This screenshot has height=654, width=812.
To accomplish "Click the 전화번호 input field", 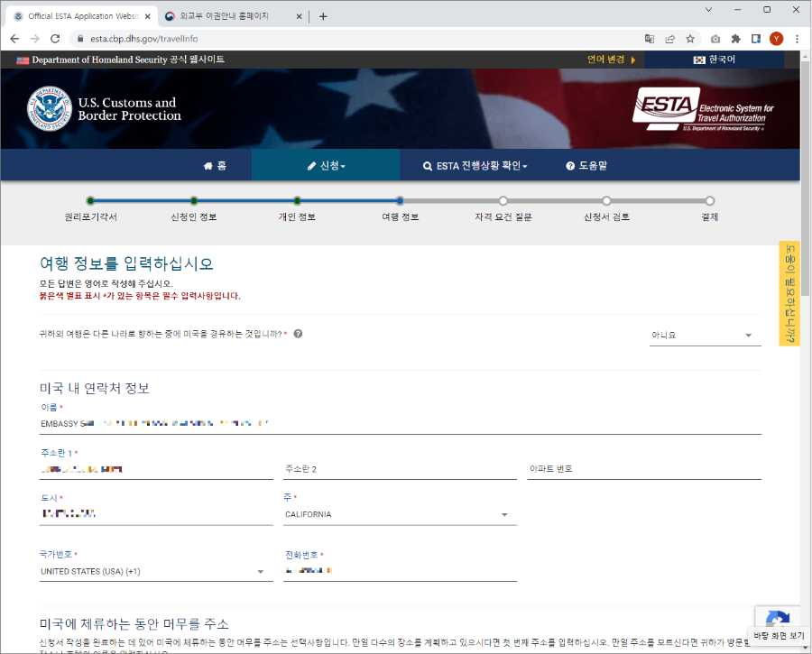I will click(x=400, y=571).
